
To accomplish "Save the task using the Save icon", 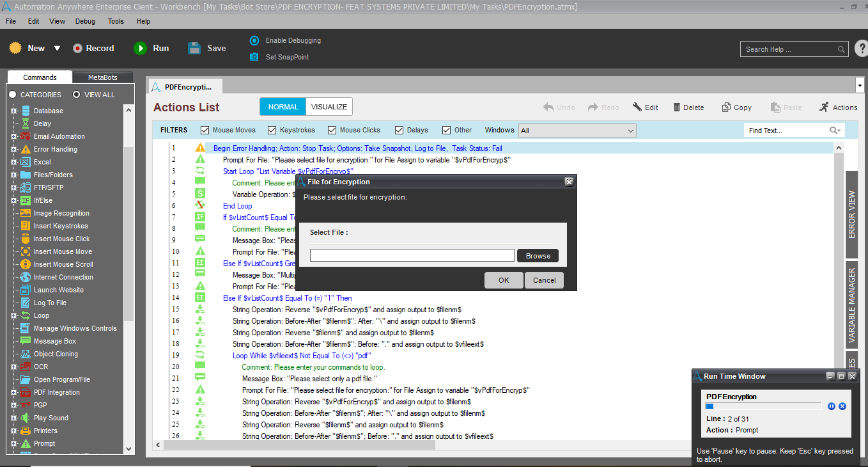I will 194,48.
